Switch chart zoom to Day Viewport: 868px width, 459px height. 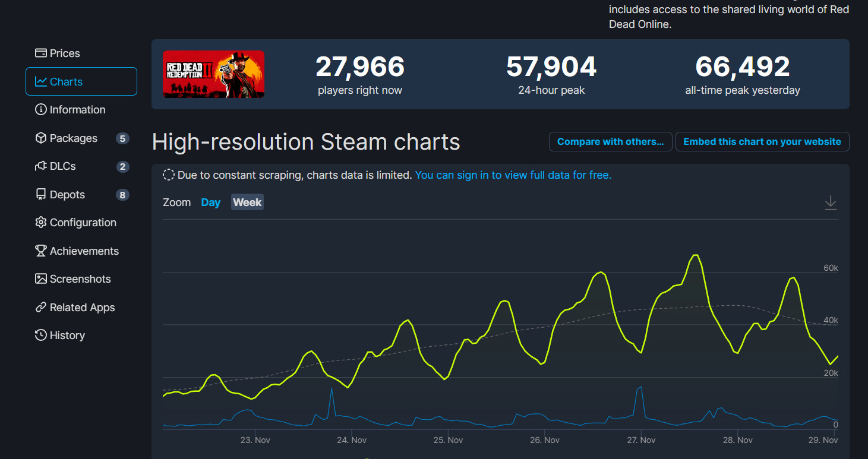tap(211, 202)
